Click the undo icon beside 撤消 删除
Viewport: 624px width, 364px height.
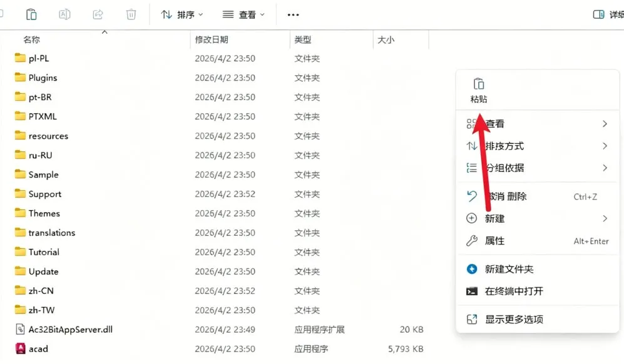[x=471, y=196]
